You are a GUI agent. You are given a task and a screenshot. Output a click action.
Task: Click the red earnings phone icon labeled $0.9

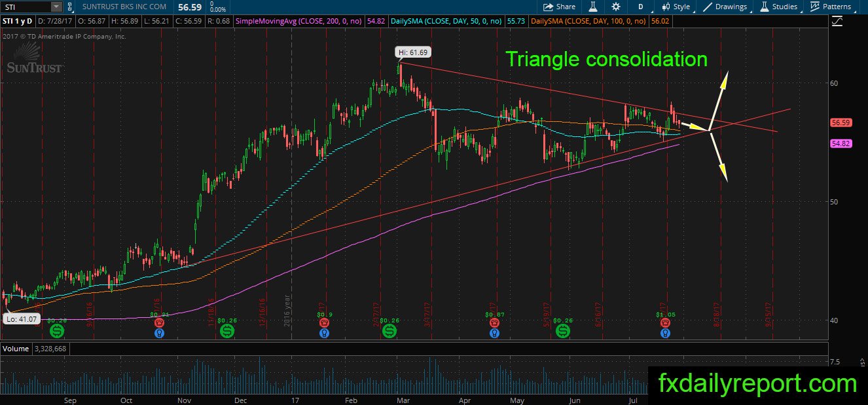(323, 323)
